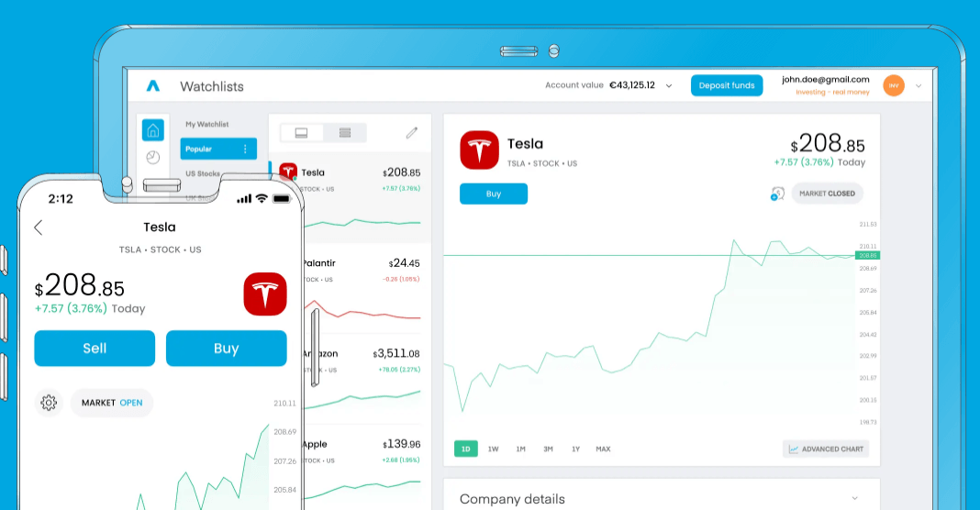980x510 pixels.
Task: Open the portfolio pie chart icon
Action: tap(153, 158)
